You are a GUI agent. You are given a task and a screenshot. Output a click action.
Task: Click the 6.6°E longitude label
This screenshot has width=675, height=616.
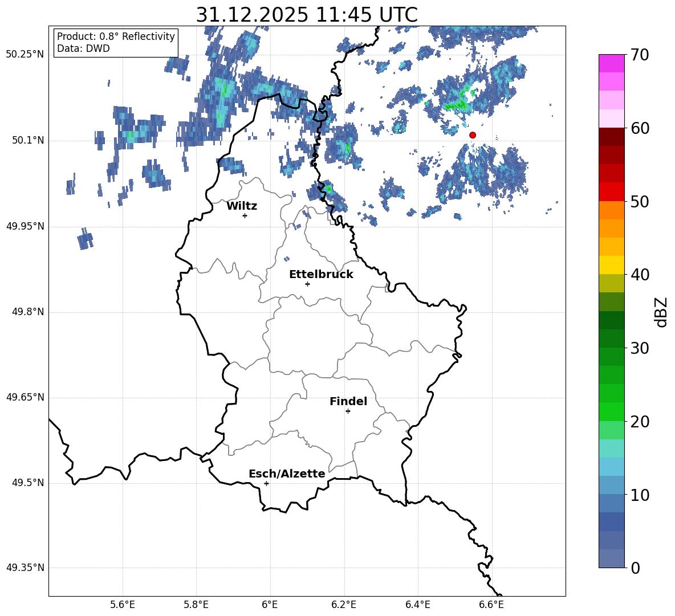click(491, 605)
